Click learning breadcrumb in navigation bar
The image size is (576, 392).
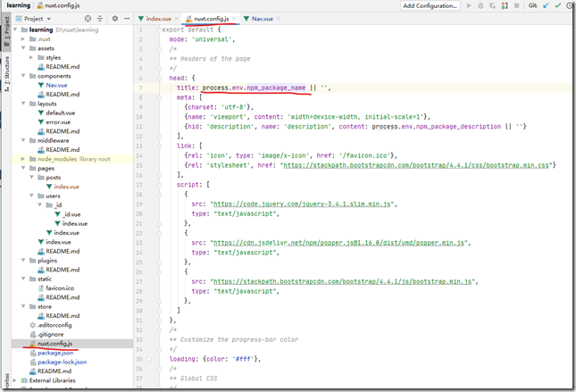(19, 5)
